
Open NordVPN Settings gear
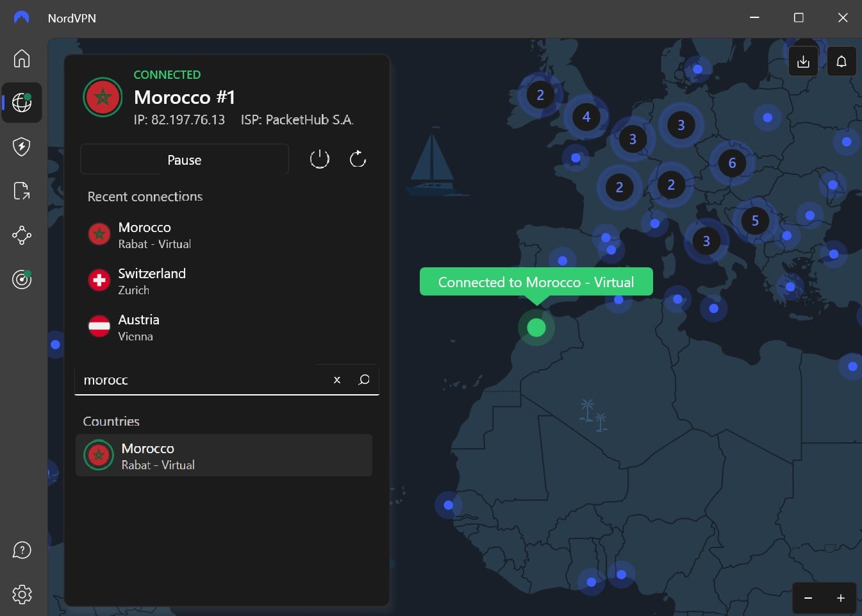click(x=22, y=594)
